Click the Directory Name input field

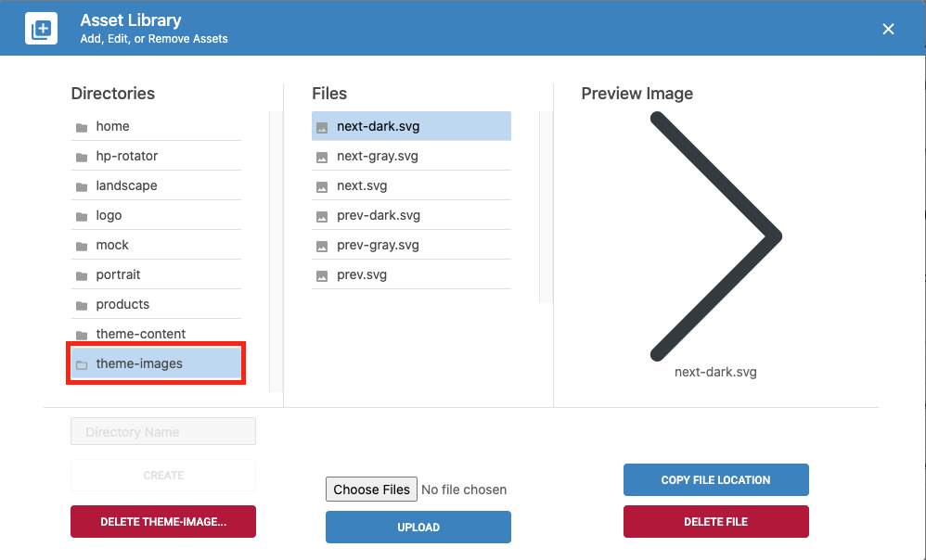(162, 431)
